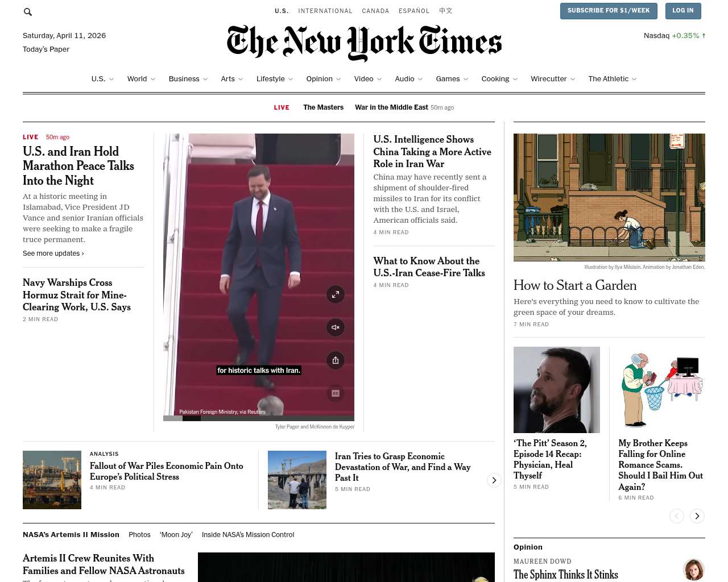The width and height of the screenshot is (728, 582).
Task: Click See more updates link
Action: (53, 253)
